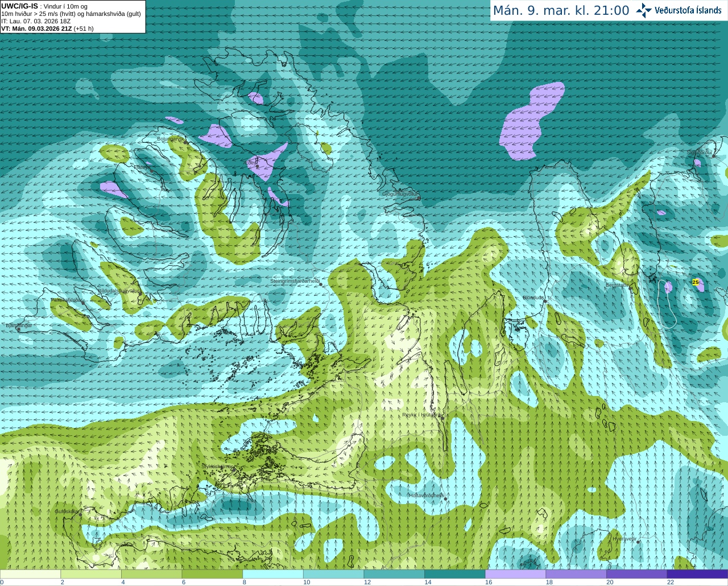Viewport: 728px width, 586px height.
Task: Select the 6–8 m/s legend swatch
Action: pos(212,574)
